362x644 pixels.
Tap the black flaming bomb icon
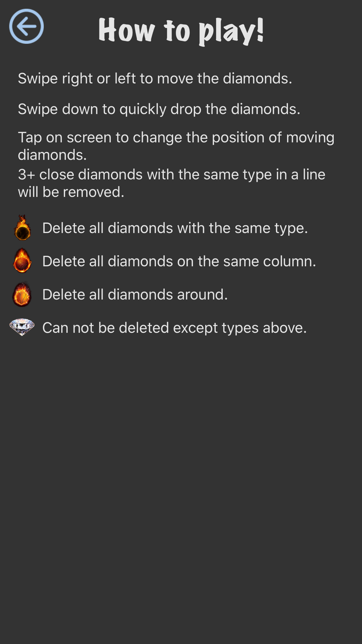click(x=22, y=227)
